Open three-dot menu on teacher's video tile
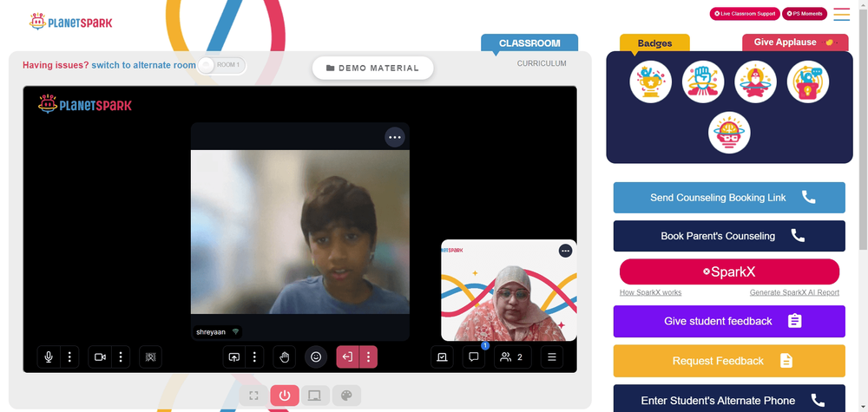The image size is (868, 412). pyautogui.click(x=565, y=251)
